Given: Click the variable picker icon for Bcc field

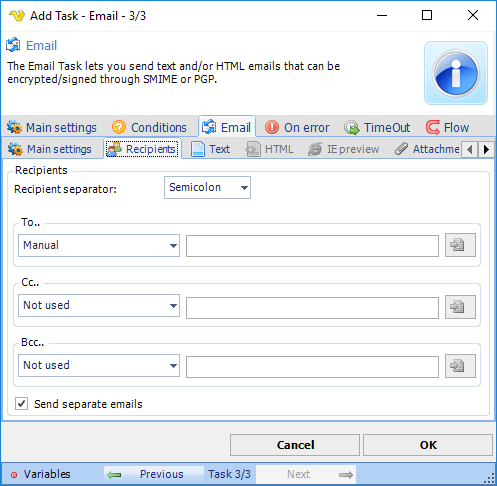Looking at the screenshot, I should click(460, 366).
